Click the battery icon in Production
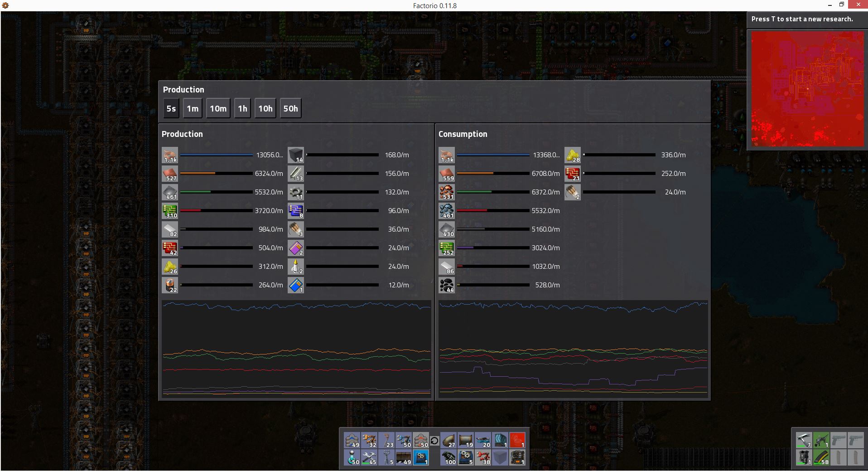 tap(170, 286)
